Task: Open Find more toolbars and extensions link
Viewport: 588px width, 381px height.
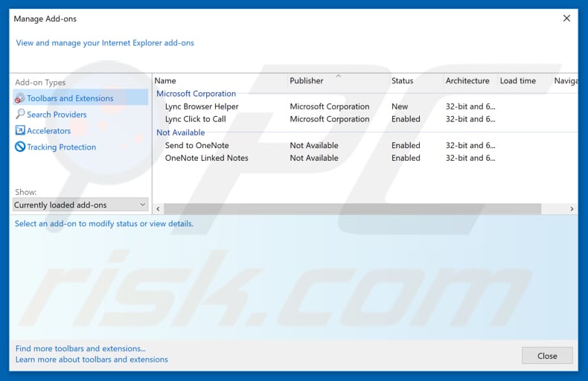Action: [x=80, y=348]
